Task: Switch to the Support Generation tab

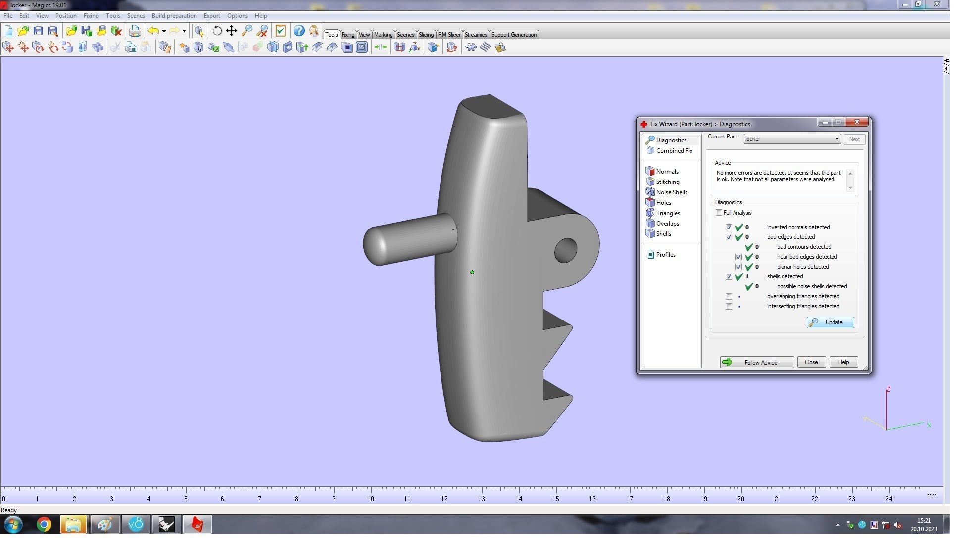Action: coord(513,35)
